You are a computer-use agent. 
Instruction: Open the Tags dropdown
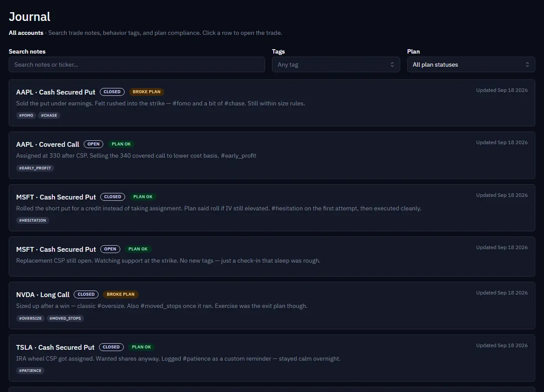(336, 64)
